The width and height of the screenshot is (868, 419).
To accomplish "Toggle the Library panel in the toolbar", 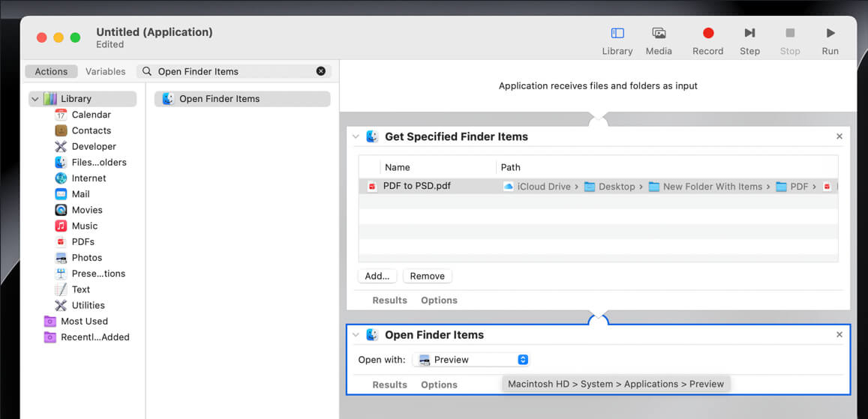I will (x=617, y=41).
